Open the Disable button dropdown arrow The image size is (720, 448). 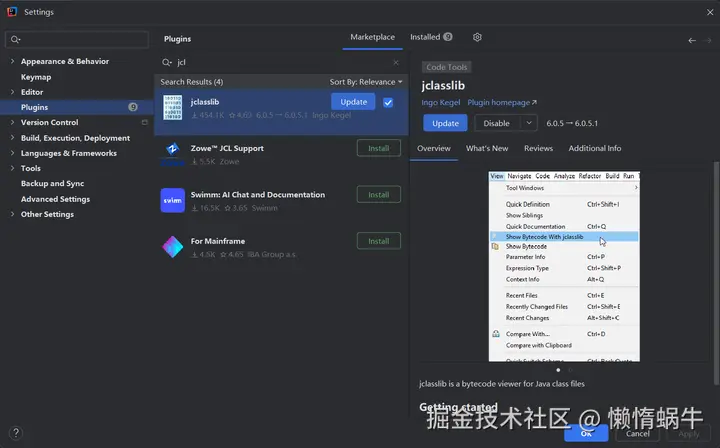tap(529, 123)
